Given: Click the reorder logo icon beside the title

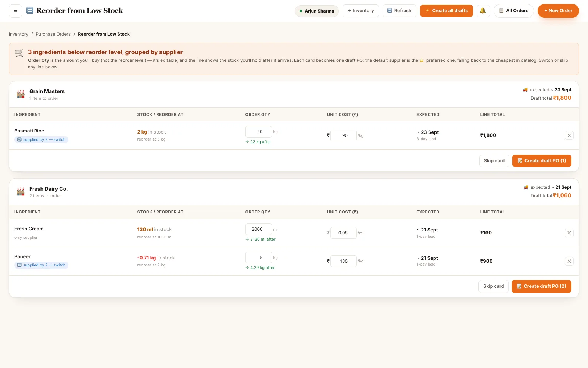Looking at the screenshot, I should click(x=30, y=10).
